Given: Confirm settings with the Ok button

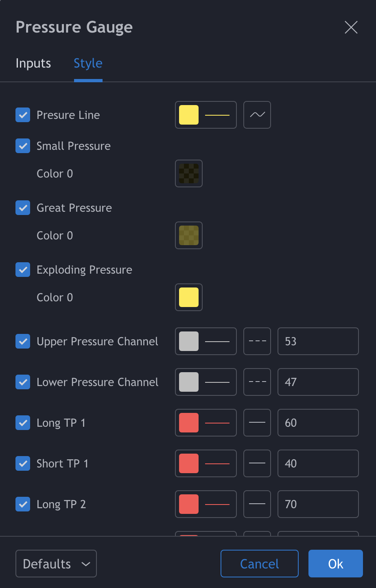Looking at the screenshot, I should click(336, 564).
